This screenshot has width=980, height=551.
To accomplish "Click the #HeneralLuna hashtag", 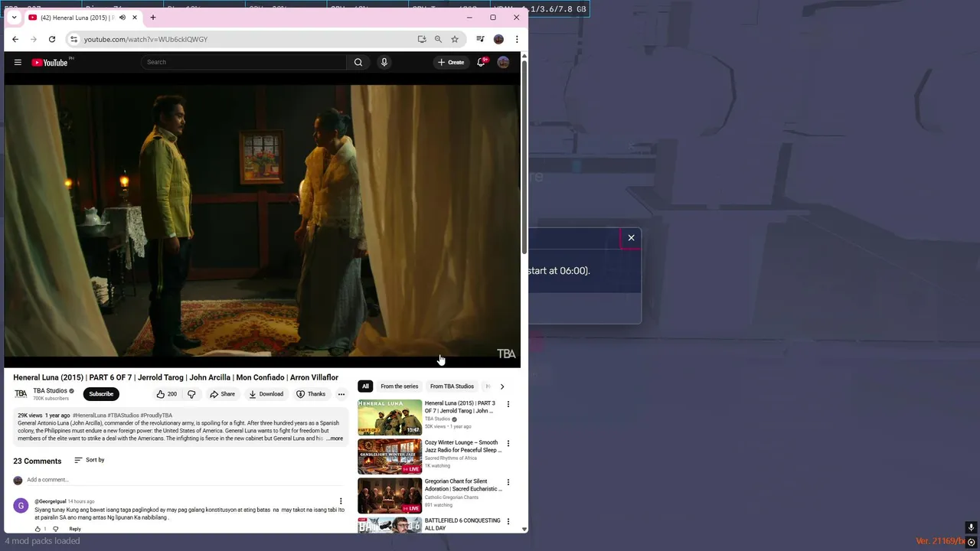I will 90,416.
